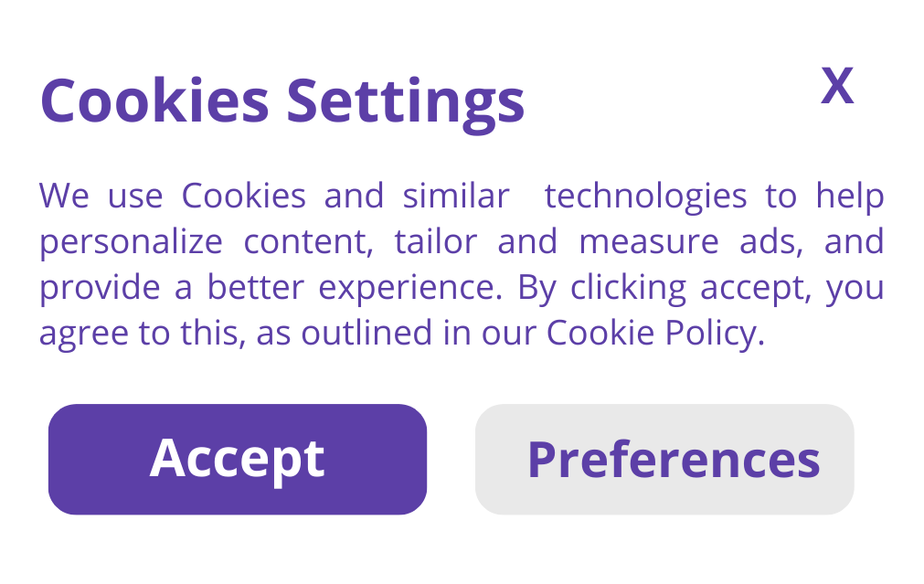Click the Accept button

238,459
